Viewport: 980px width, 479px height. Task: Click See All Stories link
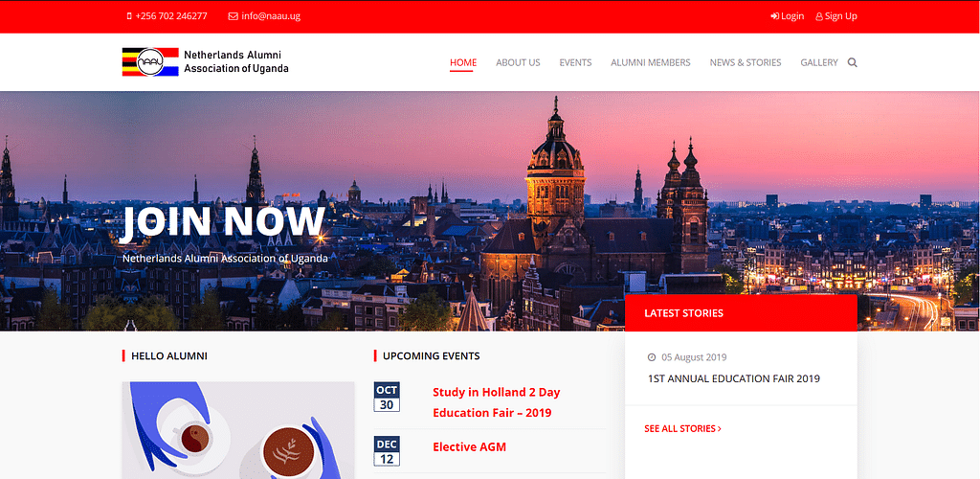(682, 429)
